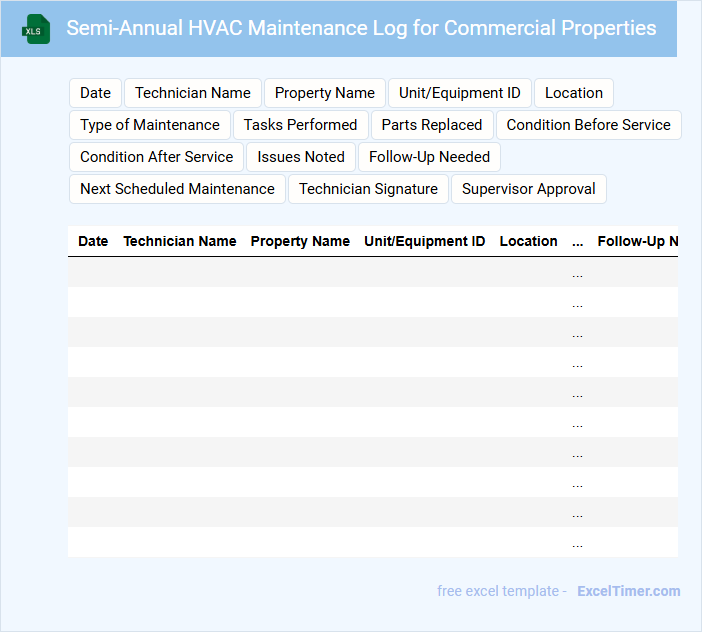This screenshot has width=702, height=632.
Task: Select the Next Scheduled Maintenance tag
Action: click(177, 189)
